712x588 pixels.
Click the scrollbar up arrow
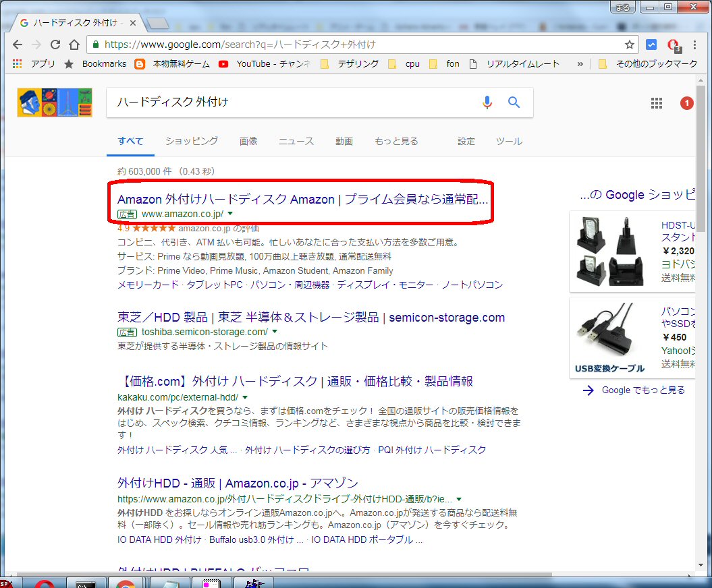coord(701,80)
